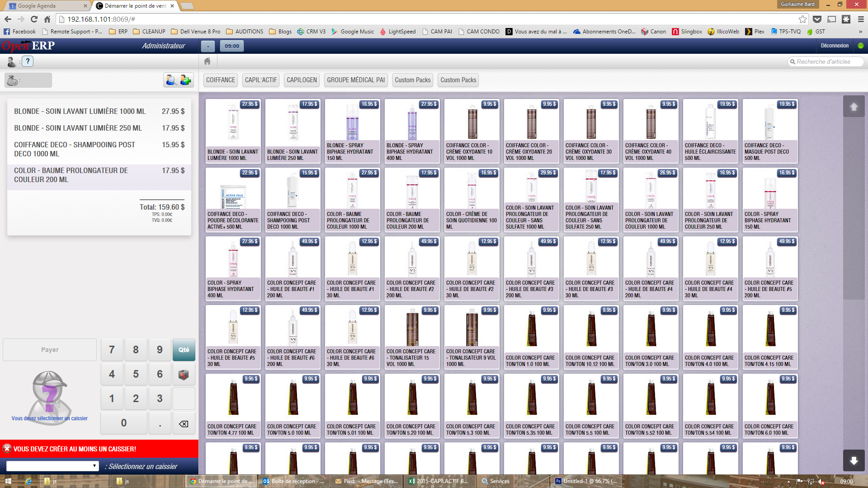Add COLOR CONCEPT CARE TON/TON 1.0 100 ML
This screenshot has height=488, width=868.
pyautogui.click(x=531, y=337)
